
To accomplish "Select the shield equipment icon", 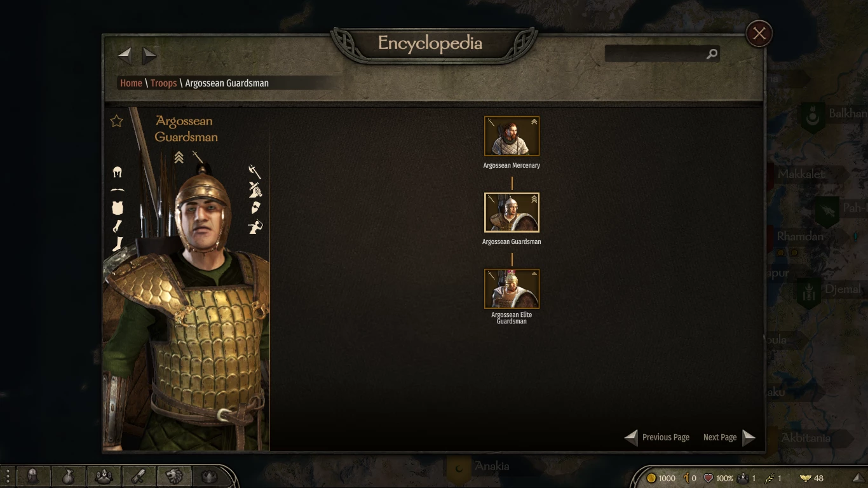I will click(255, 208).
